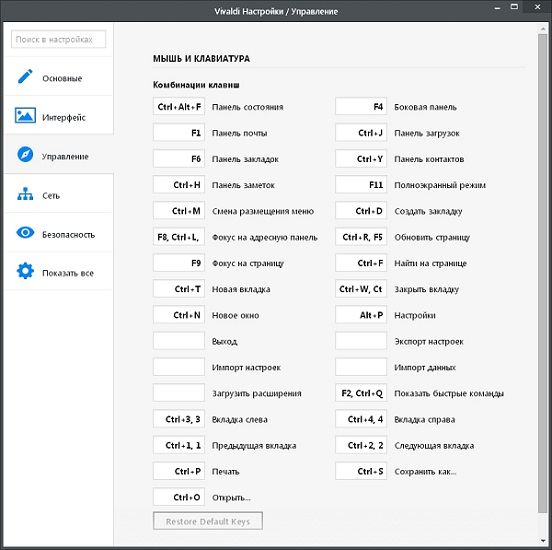This screenshot has height=550, width=552.
Task: Edit shortcut field for Смена размещения меню
Action: pyautogui.click(x=179, y=211)
